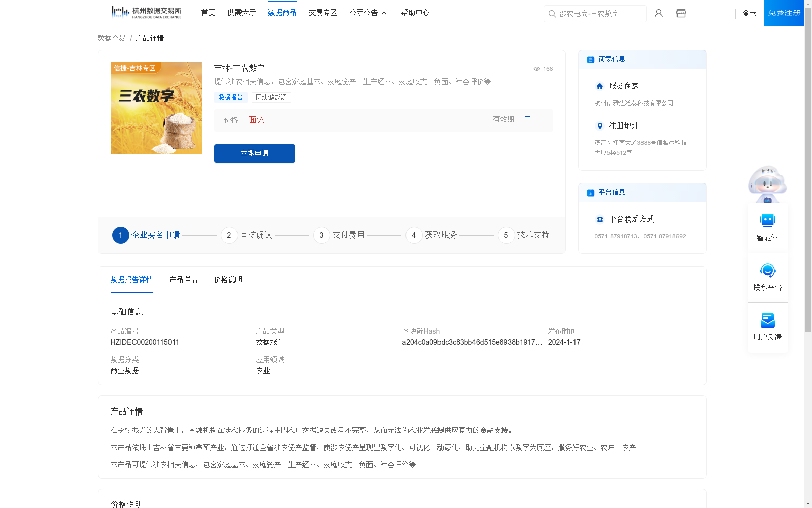Click the 产品详情 breadcrumb text
The image size is (812, 508).
coord(150,38)
